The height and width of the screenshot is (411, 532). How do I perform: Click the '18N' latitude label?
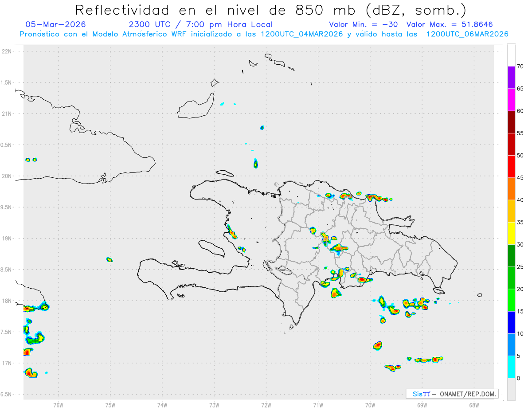pos(8,301)
